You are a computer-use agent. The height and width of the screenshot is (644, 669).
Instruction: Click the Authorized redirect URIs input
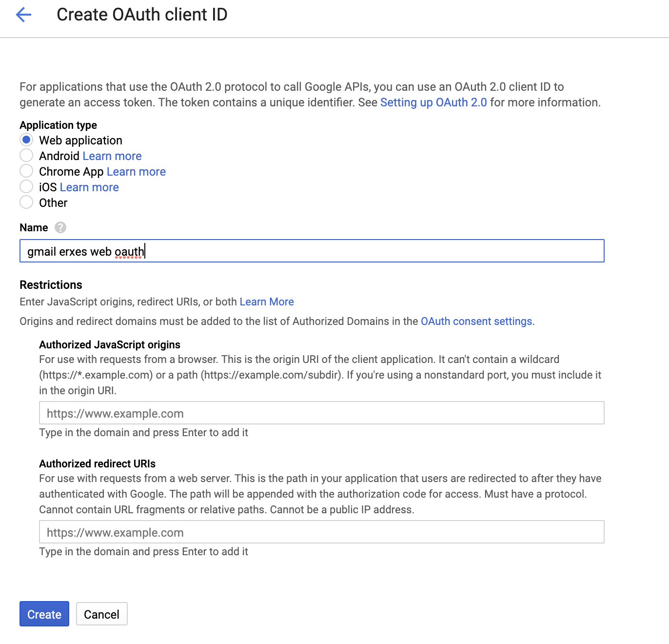tap(321, 532)
